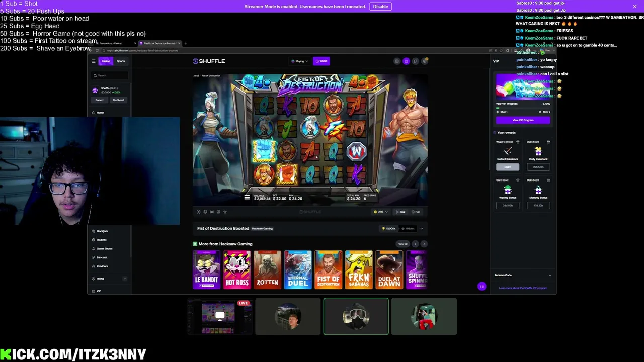
Task: Select Real play mode
Action: [401, 212]
